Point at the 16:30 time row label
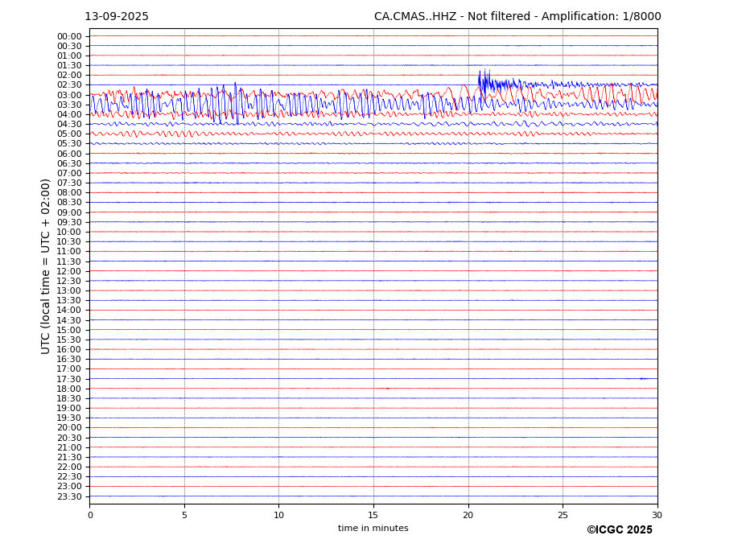This screenshot has width=746, height=560. (69, 359)
